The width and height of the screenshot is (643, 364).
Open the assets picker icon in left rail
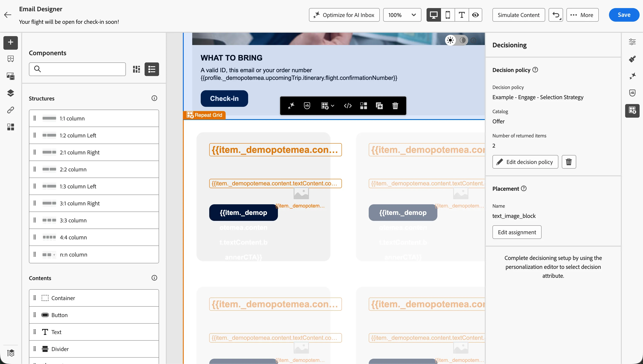pyautogui.click(x=10, y=76)
